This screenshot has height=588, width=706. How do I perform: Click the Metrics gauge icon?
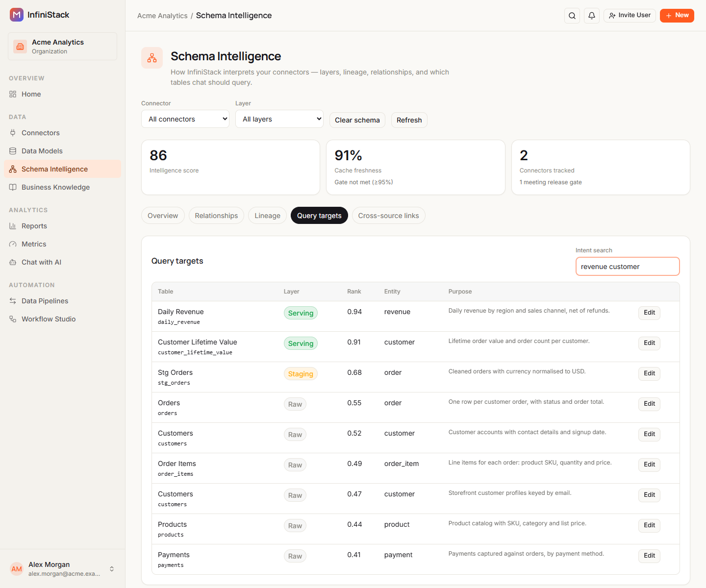pyautogui.click(x=13, y=244)
